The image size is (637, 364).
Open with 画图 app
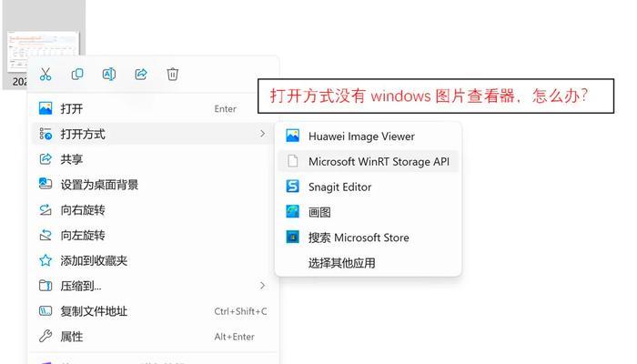click(368, 212)
